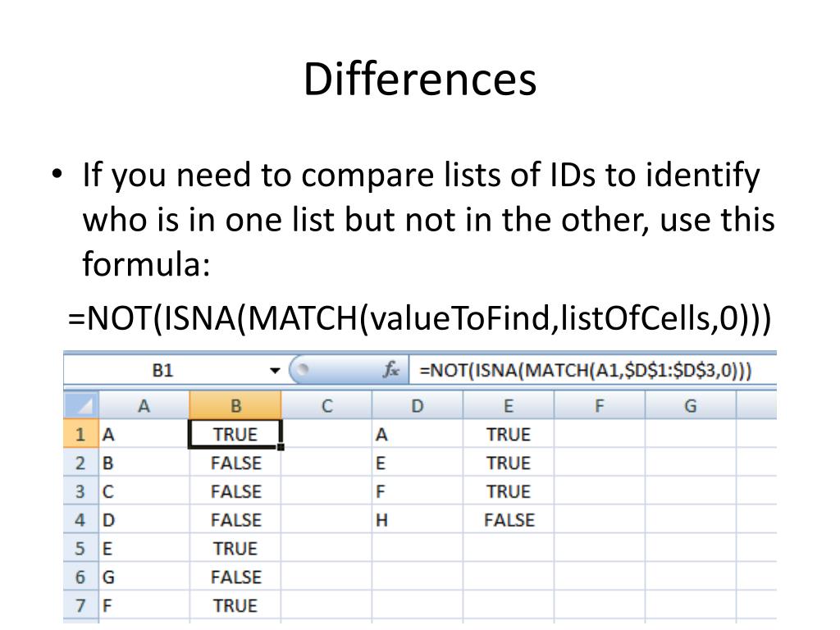Select column G header
The width and height of the screenshot is (840, 630).
pyautogui.click(x=691, y=405)
